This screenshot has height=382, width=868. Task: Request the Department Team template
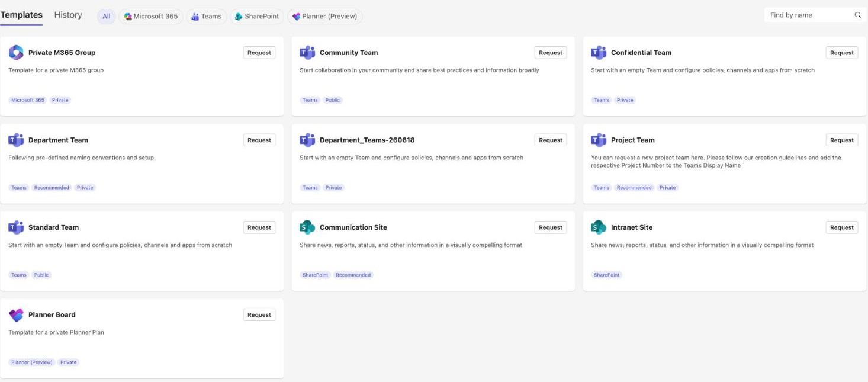click(x=259, y=140)
